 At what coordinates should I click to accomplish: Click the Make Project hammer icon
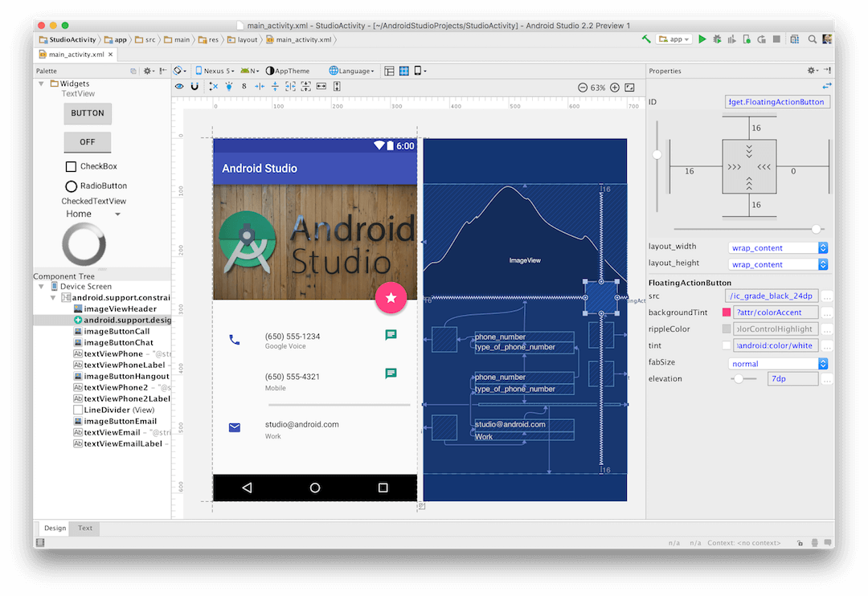click(646, 39)
